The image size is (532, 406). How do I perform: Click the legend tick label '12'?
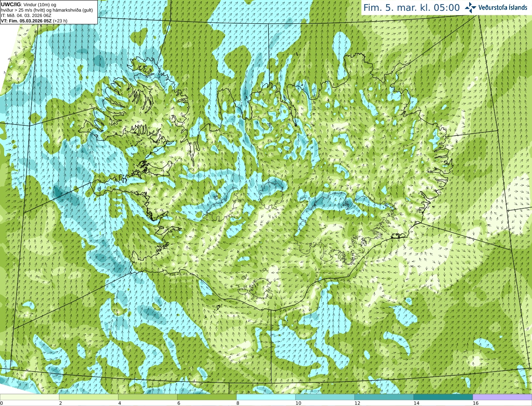click(x=357, y=403)
